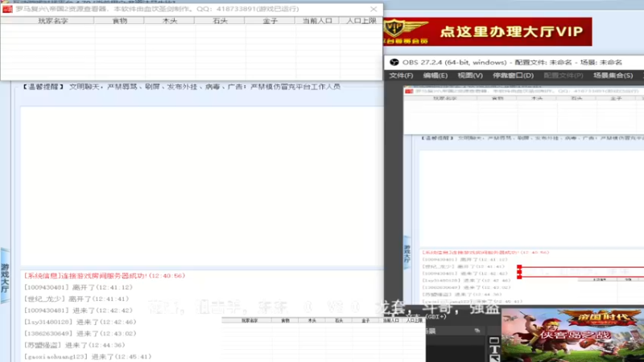Open the OBS 场景集合(S) menu
Image resolution: width=644 pixels, height=362 pixels.
pyautogui.click(x=613, y=76)
